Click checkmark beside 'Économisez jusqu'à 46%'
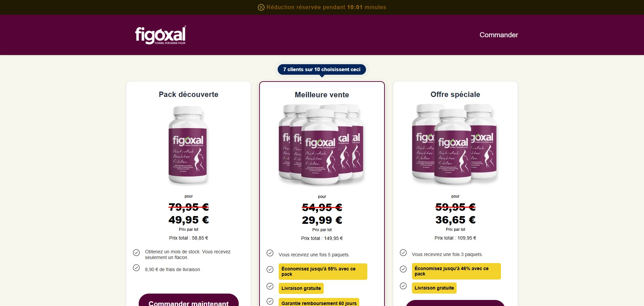The image size is (644, 306). coord(403,269)
